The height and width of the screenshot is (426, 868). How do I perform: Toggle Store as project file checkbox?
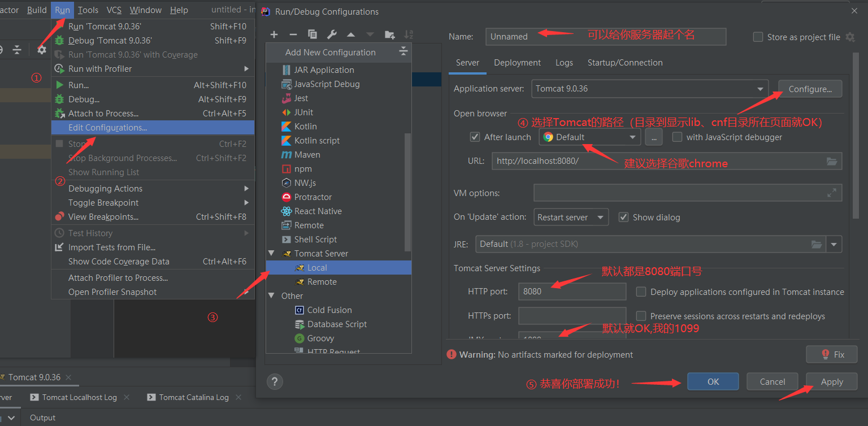point(758,37)
